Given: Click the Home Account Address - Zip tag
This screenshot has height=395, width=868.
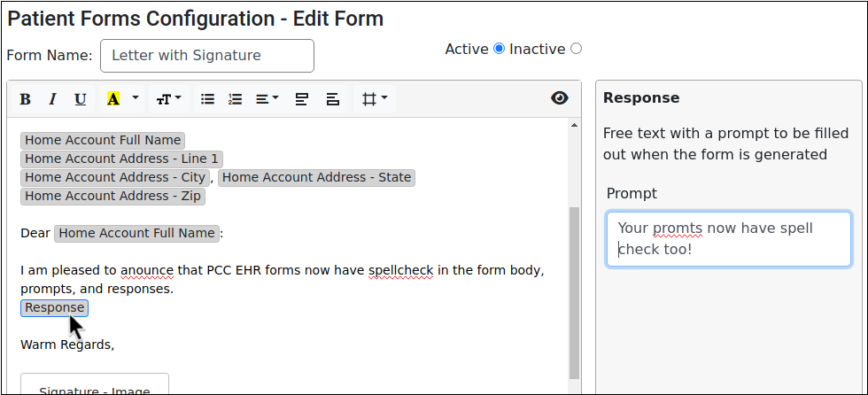Looking at the screenshot, I should coord(112,197).
